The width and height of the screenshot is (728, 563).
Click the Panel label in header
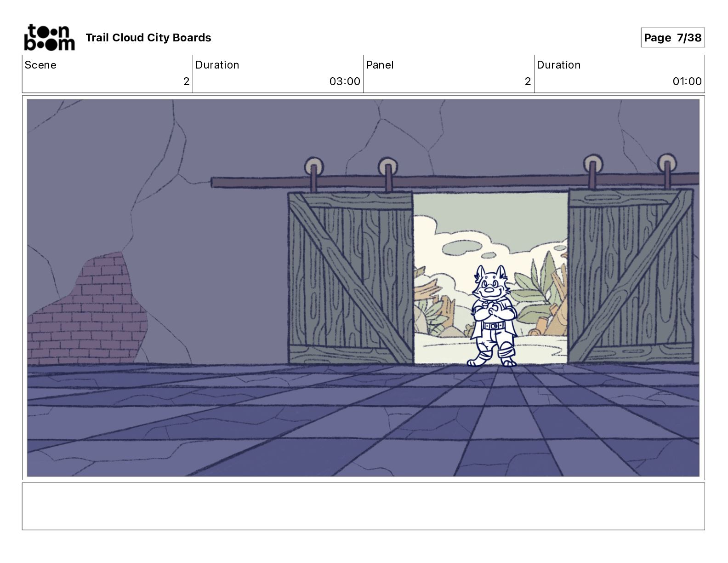380,65
